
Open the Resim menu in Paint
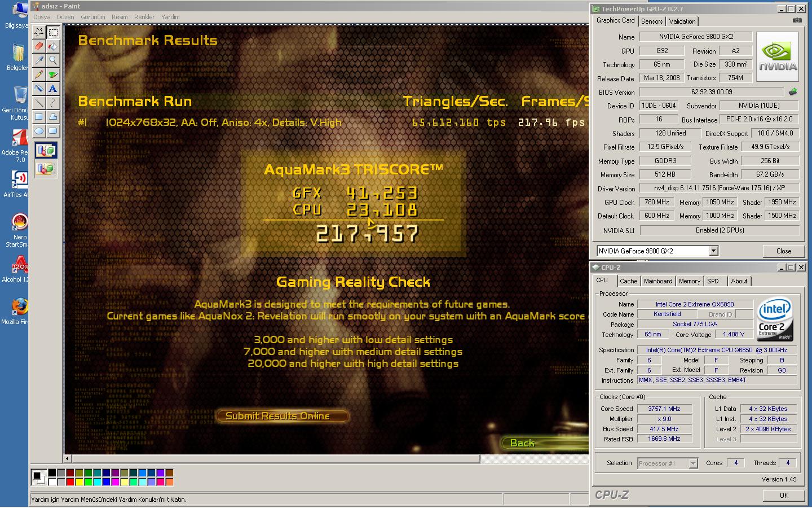[x=120, y=17]
